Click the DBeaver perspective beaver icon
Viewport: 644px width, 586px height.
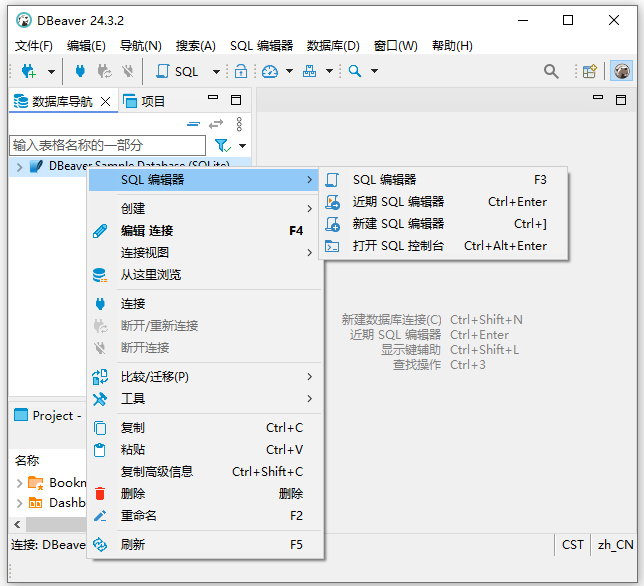tap(621, 71)
